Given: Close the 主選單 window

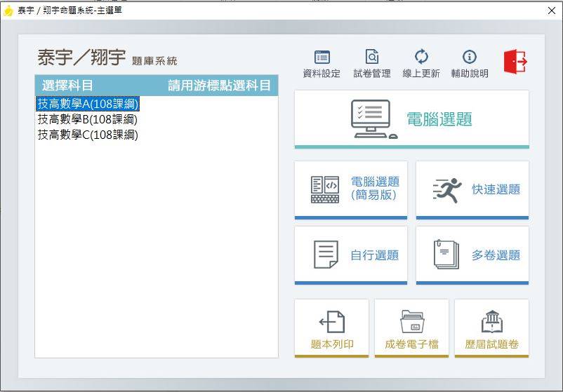Looking at the screenshot, I should tap(552, 11).
